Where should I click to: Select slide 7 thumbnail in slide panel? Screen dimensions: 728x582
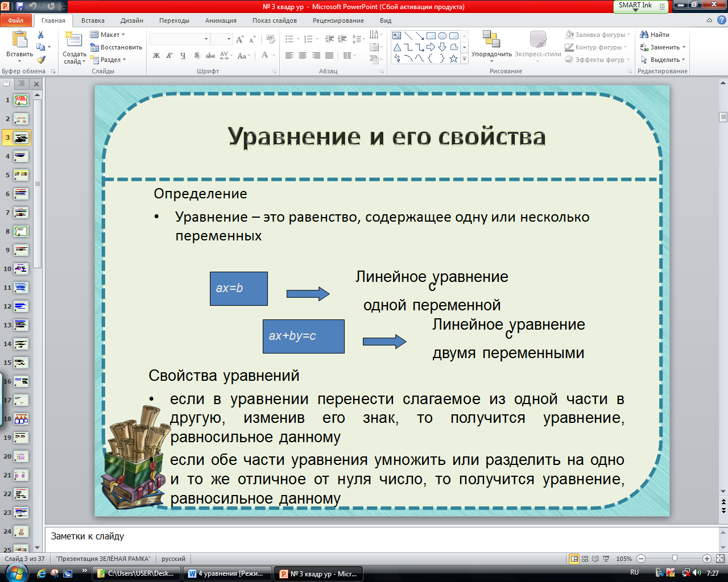tap(21, 213)
